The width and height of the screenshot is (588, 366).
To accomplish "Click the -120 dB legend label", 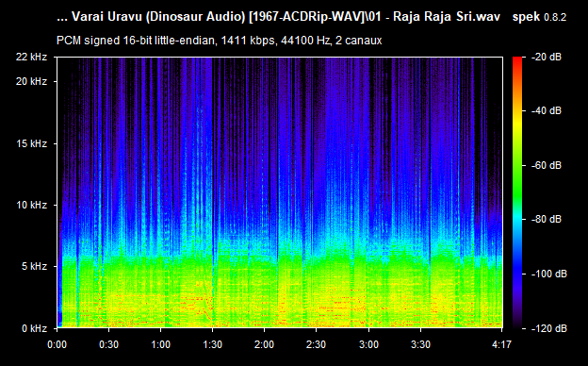I will click(548, 328).
